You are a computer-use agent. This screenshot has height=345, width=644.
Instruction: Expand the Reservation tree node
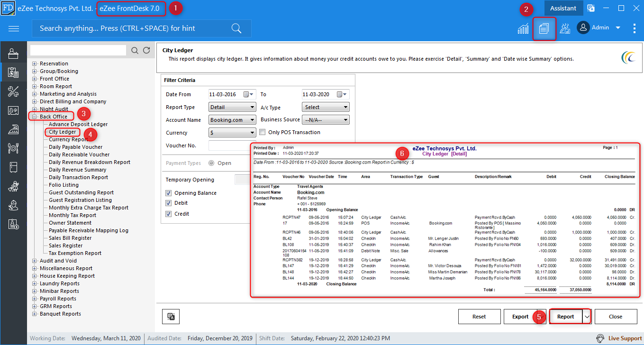35,64
